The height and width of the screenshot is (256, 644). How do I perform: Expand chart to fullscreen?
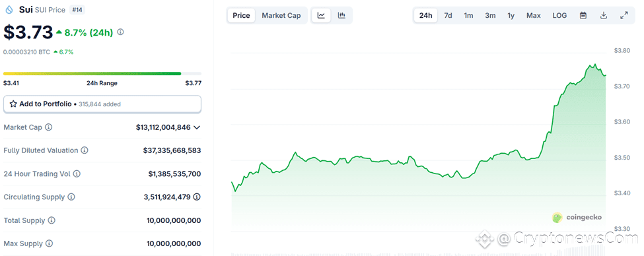pos(624,16)
